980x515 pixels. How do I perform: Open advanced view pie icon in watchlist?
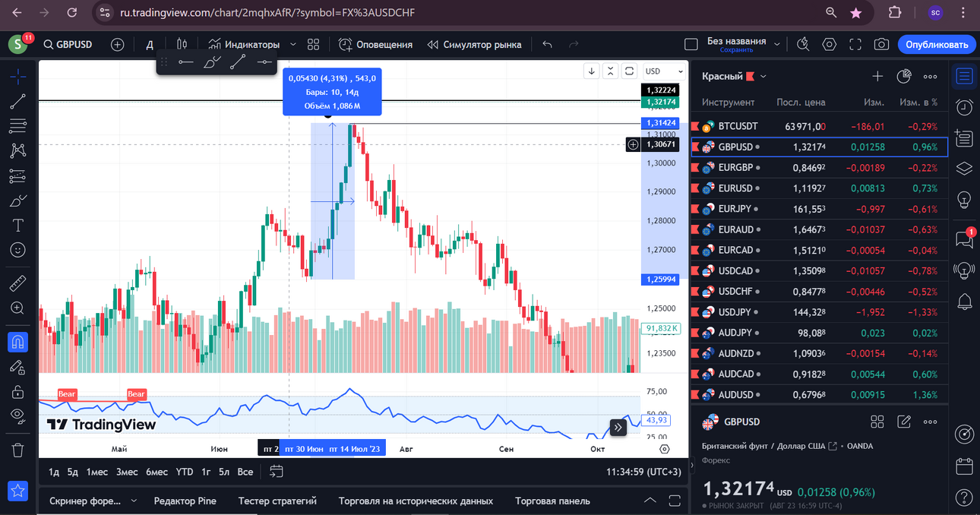pyautogui.click(x=904, y=76)
